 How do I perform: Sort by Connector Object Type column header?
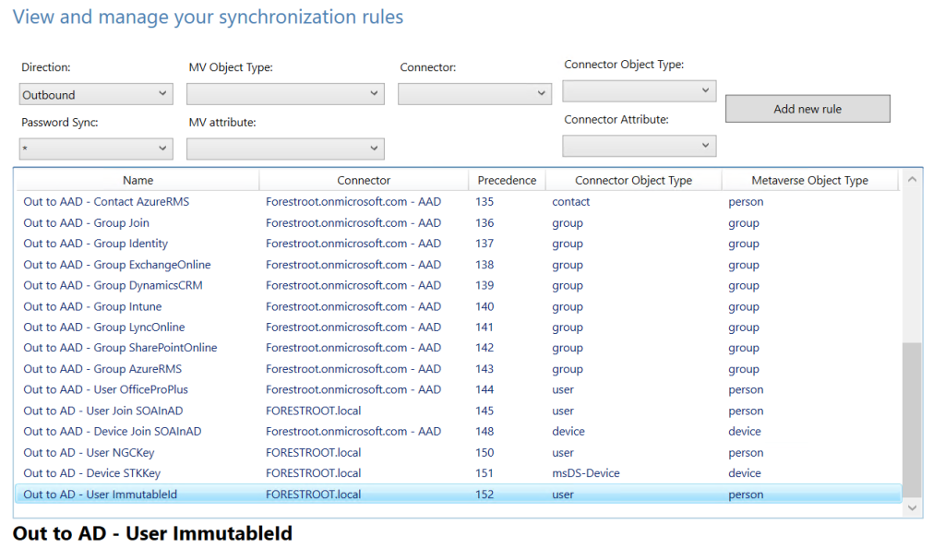click(633, 180)
